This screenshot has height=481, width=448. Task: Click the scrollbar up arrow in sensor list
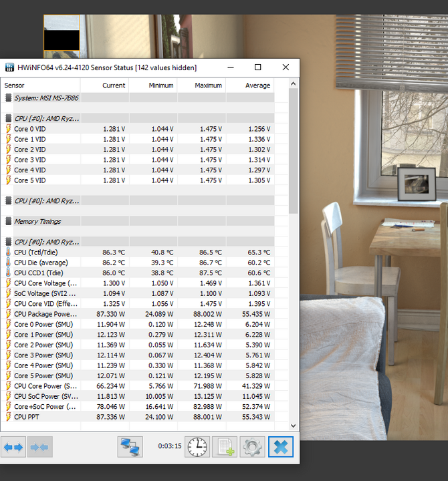(294, 84)
